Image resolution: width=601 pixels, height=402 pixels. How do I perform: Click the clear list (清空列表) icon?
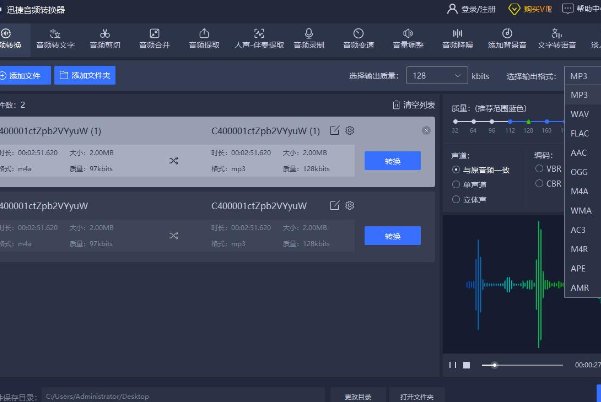398,105
